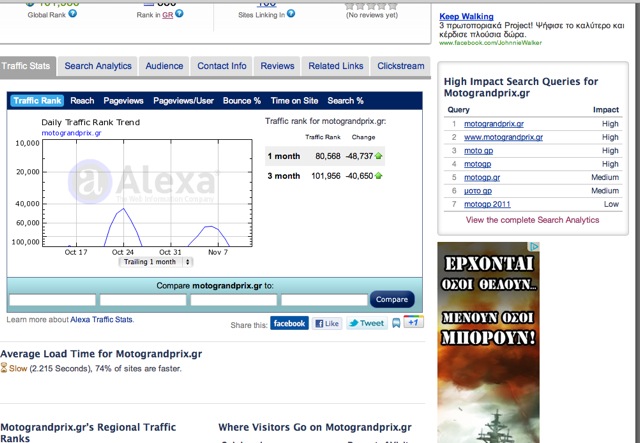Click the motogp query link in row 4
Viewport: 640px width, 443px height.
(478, 164)
